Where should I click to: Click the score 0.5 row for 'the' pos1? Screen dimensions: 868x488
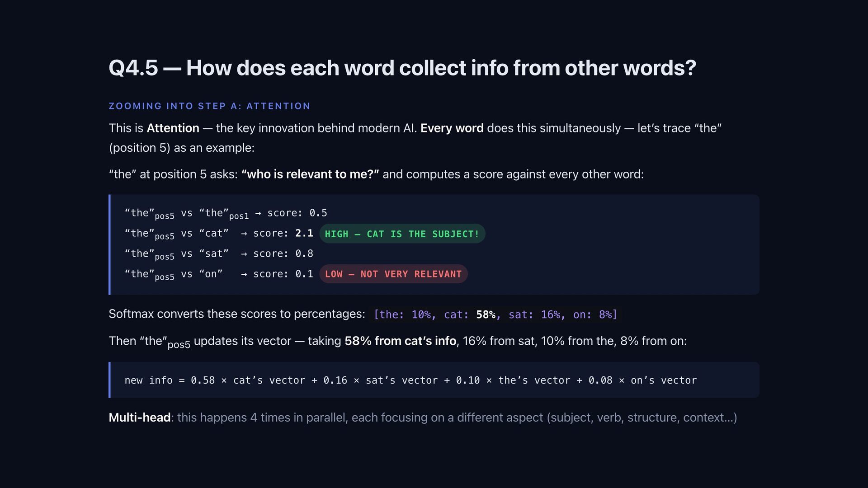(x=226, y=213)
